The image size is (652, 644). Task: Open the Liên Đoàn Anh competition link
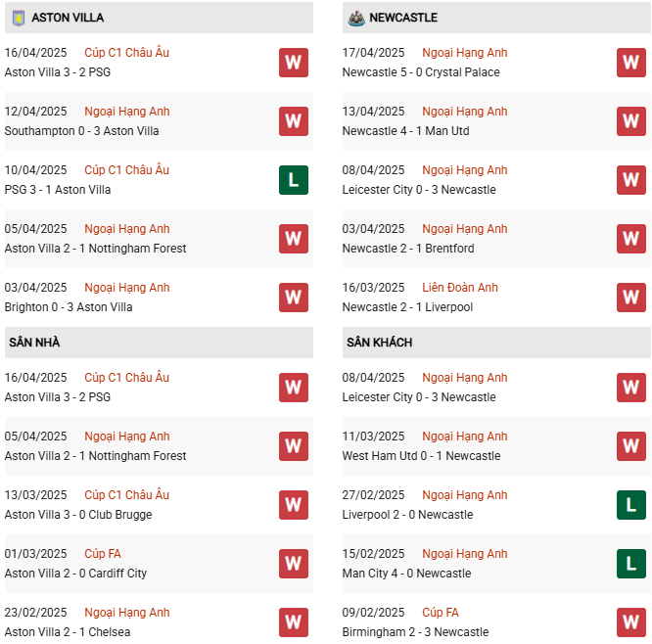tap(460, 288)
